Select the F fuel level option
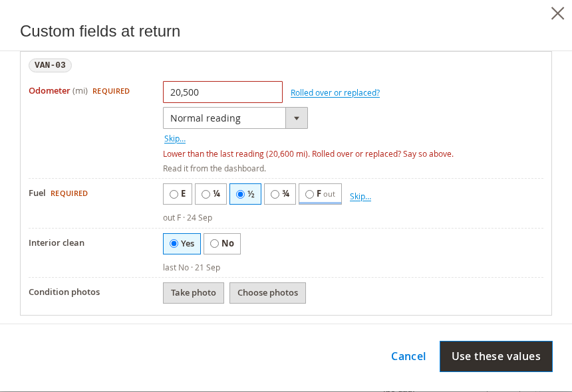 pos(320,194)
